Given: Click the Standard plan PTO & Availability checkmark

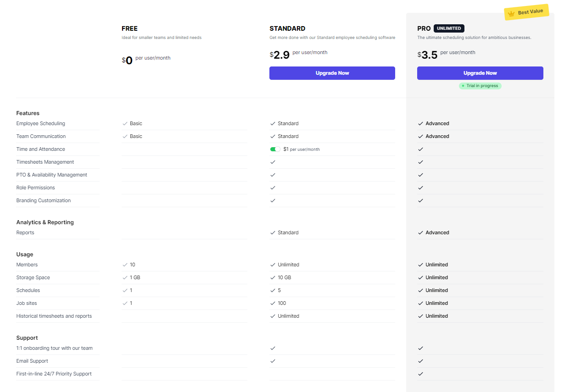Looking at the screenshot, I should tap(273, 175).
